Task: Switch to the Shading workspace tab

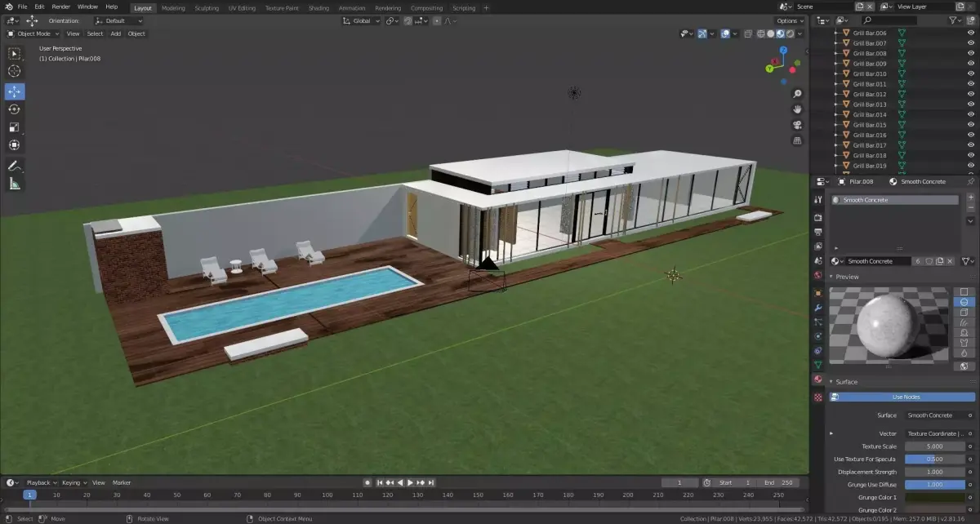Action: point(318,7)
